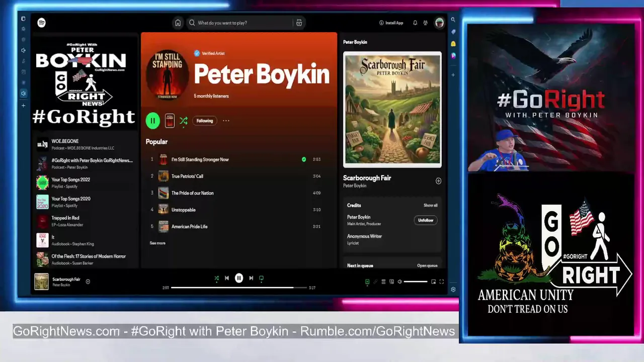Toggle repeat in the player bar
Viewport: 644px width, 362px height.
[261, 278]
